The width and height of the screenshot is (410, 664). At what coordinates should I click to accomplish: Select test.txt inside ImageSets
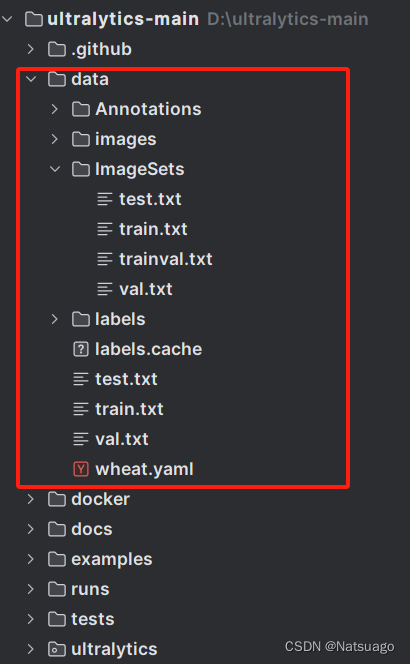(x=150, y=199)
